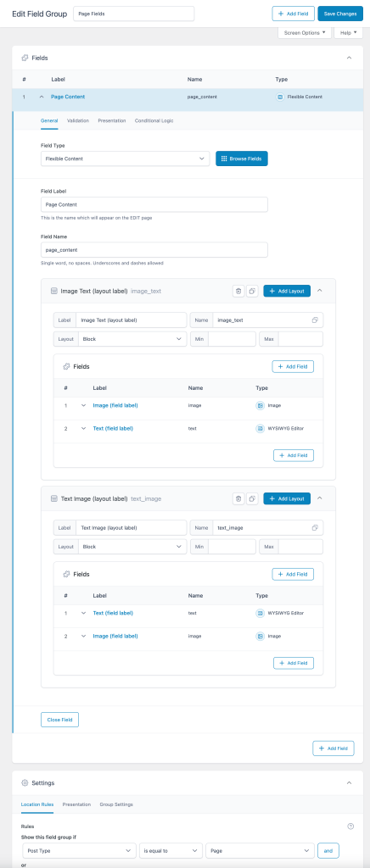The width and height of the screenshot is (370, 868).
Task: Collapse the Text Image layout
Action: click(320, 498)
